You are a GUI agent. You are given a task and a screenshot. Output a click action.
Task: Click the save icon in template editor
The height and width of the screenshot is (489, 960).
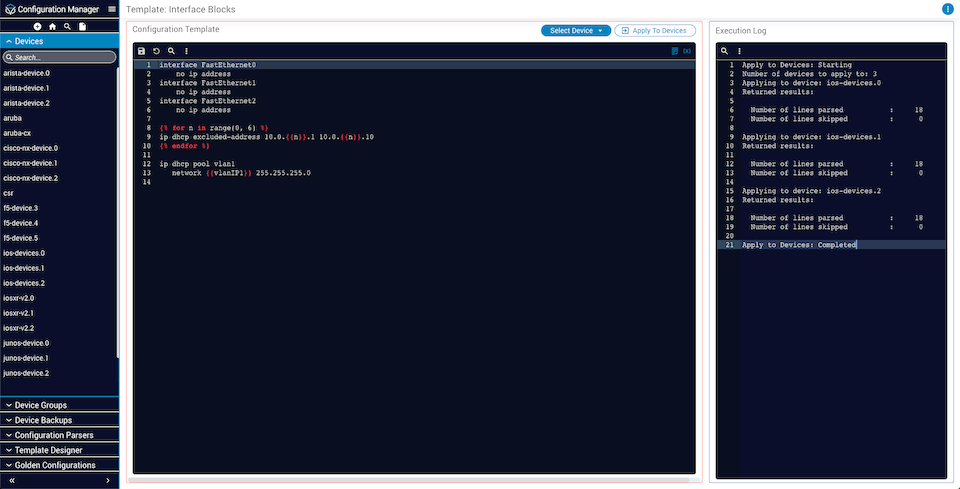(142, 50)
